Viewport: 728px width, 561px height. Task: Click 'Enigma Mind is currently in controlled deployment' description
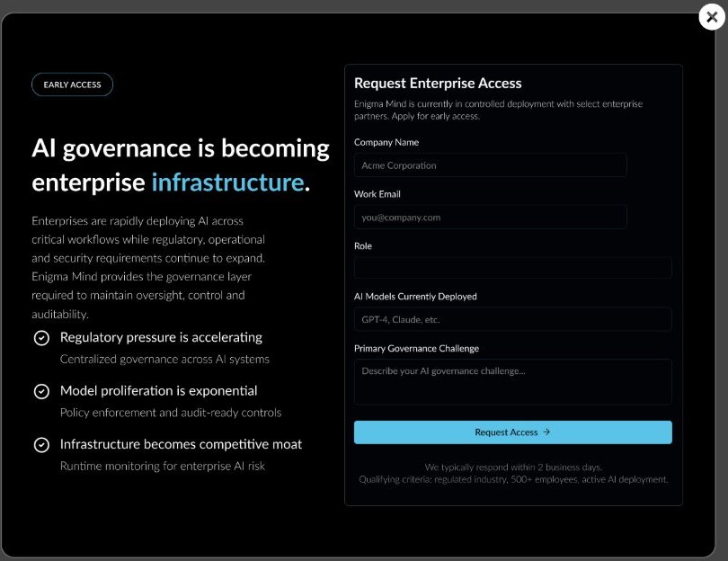(498, 110)
